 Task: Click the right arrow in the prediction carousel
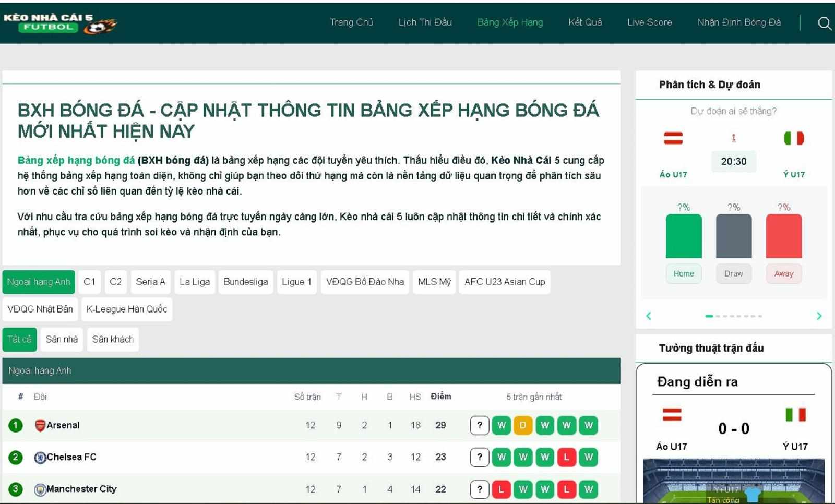[820, 316]
